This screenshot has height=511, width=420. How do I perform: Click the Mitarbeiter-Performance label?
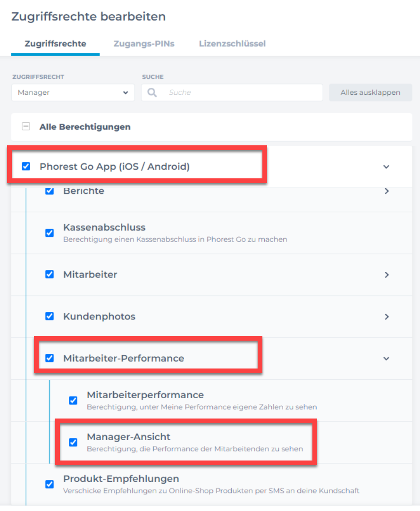pyautogui.click(x=124, y=359)
